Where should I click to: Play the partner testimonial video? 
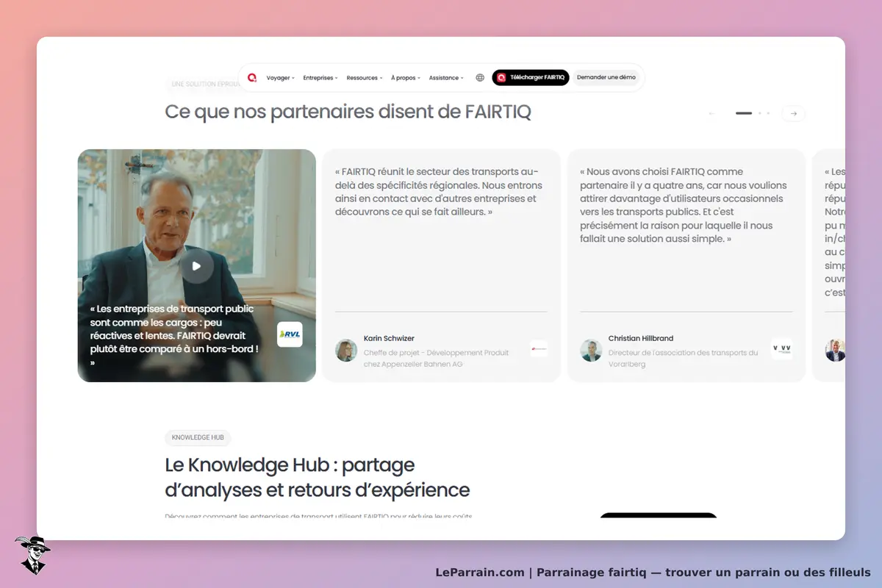coord(196,266)
